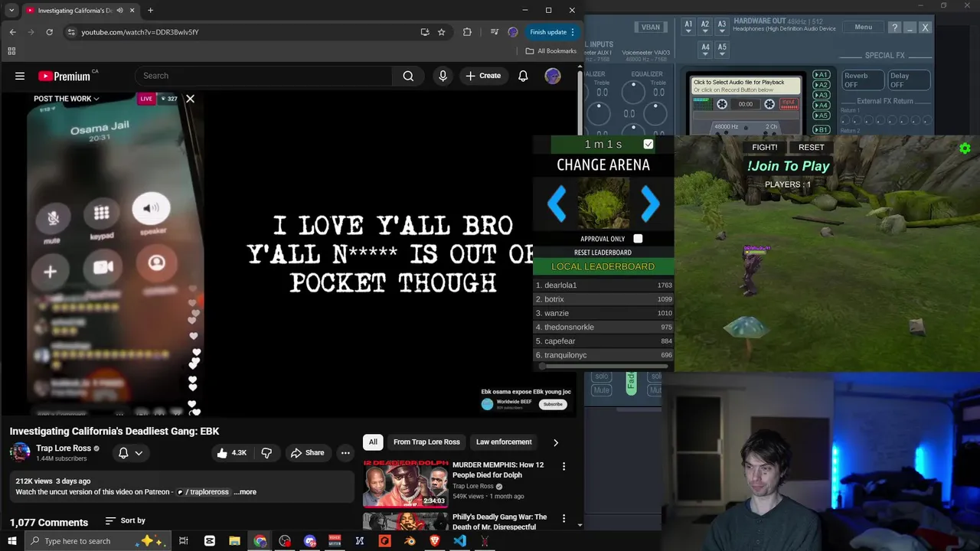Open A4 hardware out device dropdown
980x551 pixels.
coord(705,50)
